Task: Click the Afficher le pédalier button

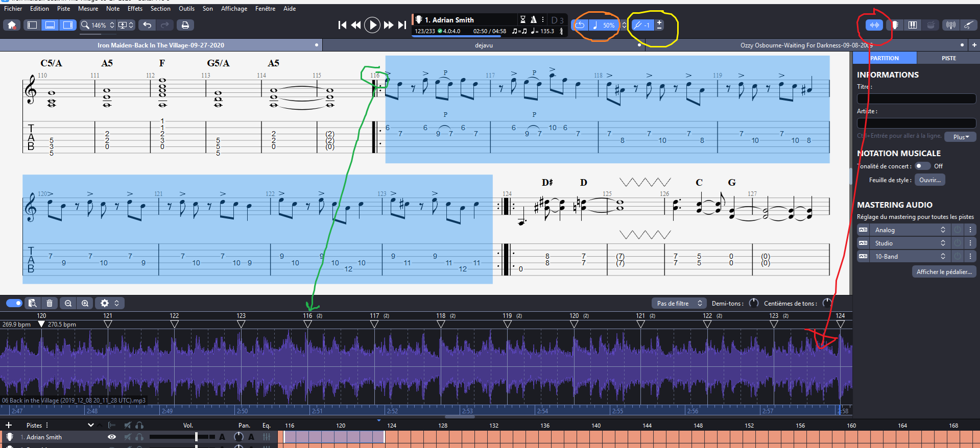Action: (x=944, y=272)
